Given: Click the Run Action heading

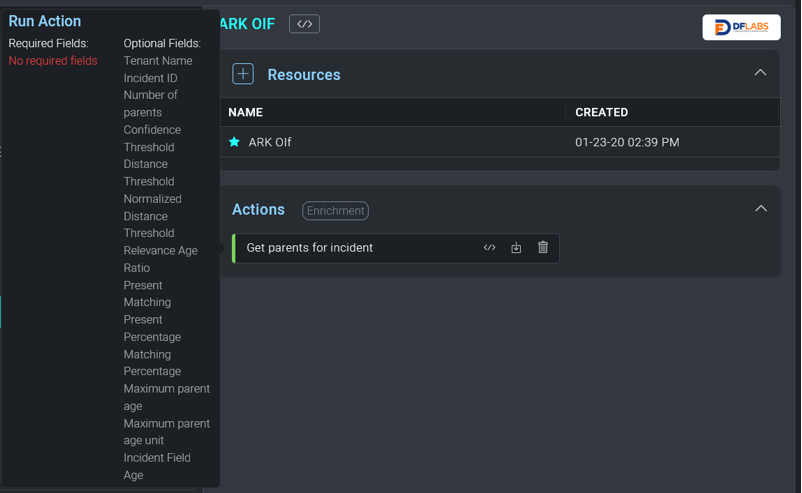Looking at the screenshot, I should [45, 21].
